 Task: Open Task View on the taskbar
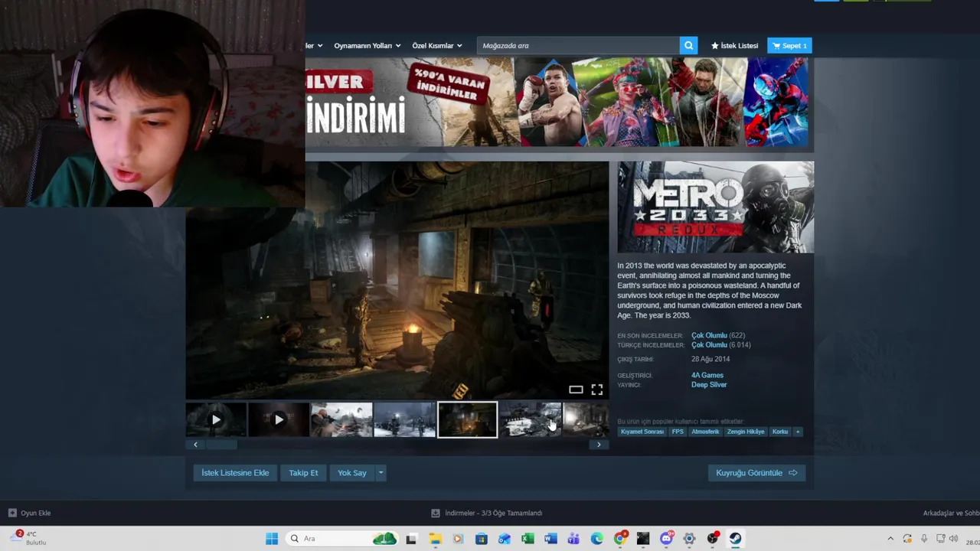[x=411, y=539]
